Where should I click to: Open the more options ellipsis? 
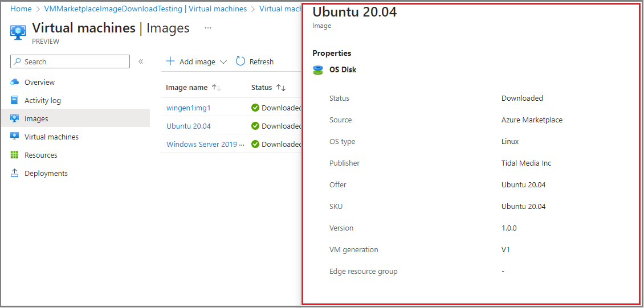208,27
